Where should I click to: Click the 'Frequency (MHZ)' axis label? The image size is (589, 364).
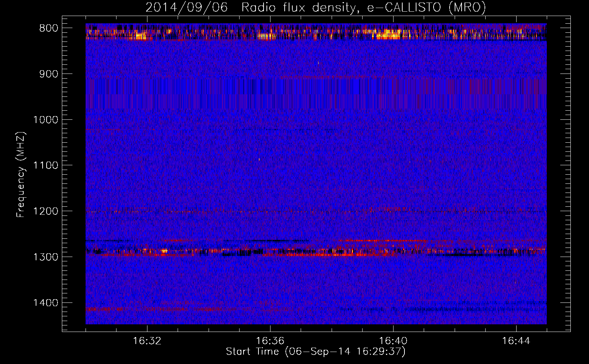(x=21, y=174)
